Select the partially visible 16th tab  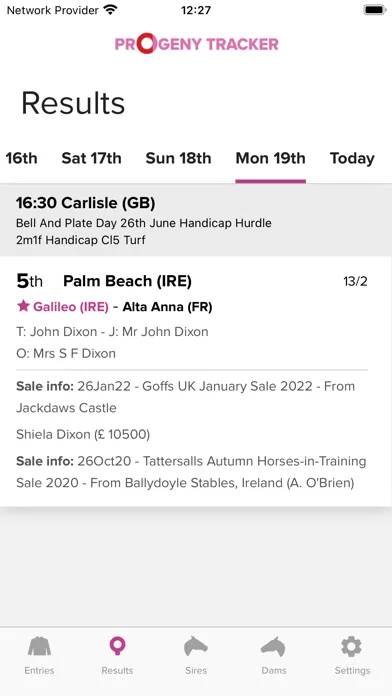click(x=21, y=158)
